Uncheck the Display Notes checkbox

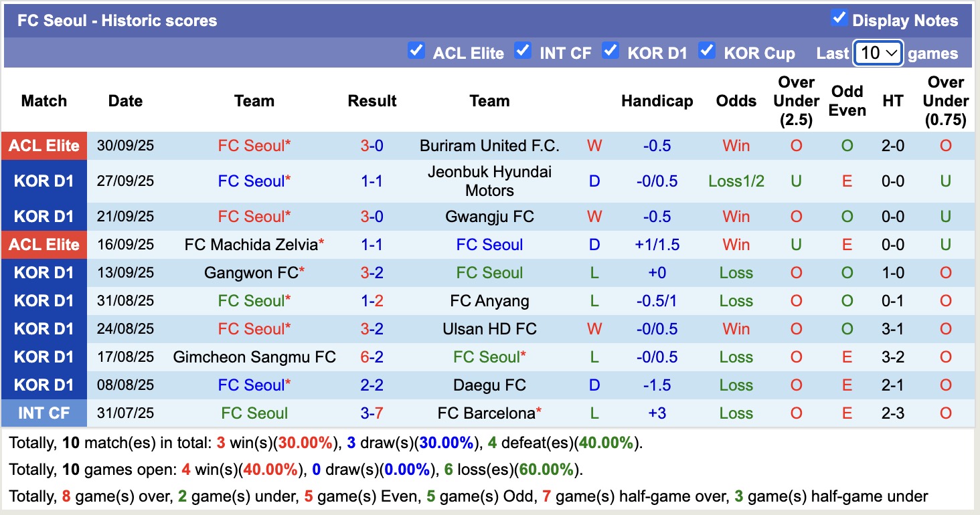[x=839, y=19]
